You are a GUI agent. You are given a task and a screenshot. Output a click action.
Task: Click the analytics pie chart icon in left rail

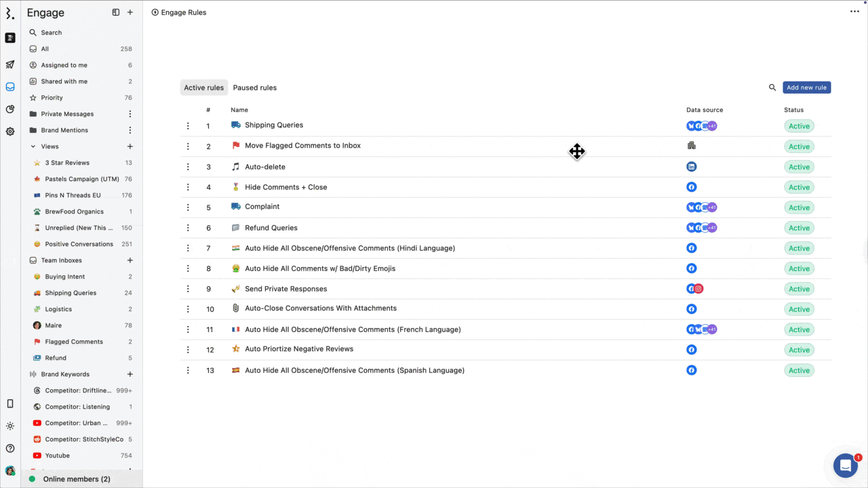pyautogui.click(x=10, y=109)
